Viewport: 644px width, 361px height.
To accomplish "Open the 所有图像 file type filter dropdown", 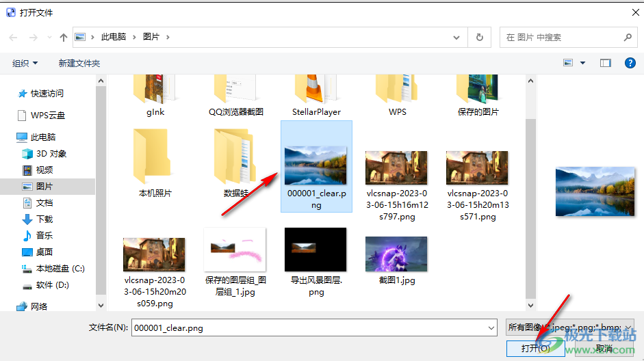I will (x=569, y=327).
